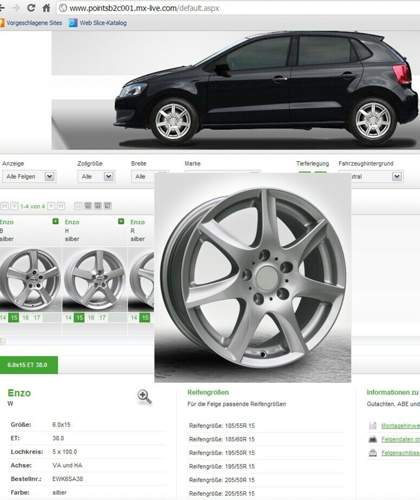420x500 pixels.
Task: Go to the browser home icon
Action: tap(47, 8)
